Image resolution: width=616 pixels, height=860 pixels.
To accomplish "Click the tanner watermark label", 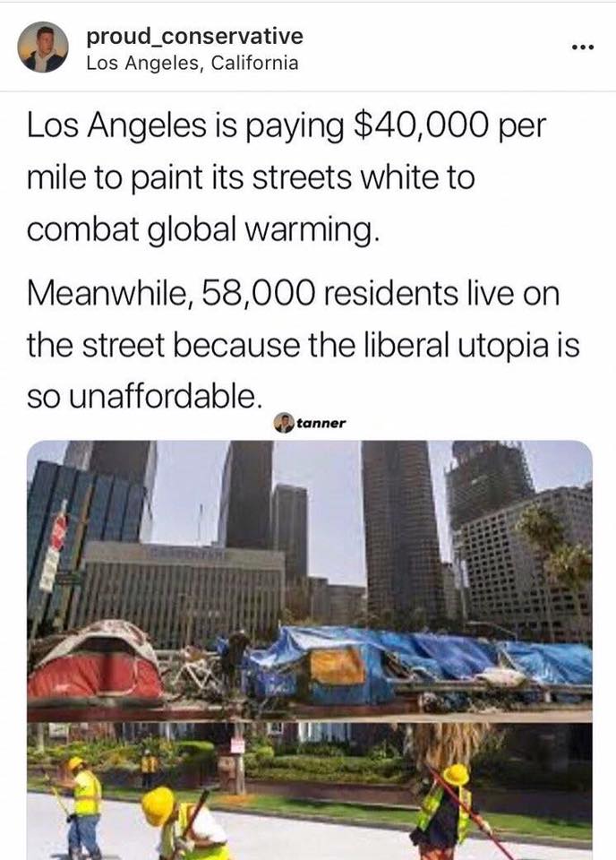I will pos(321,424).
